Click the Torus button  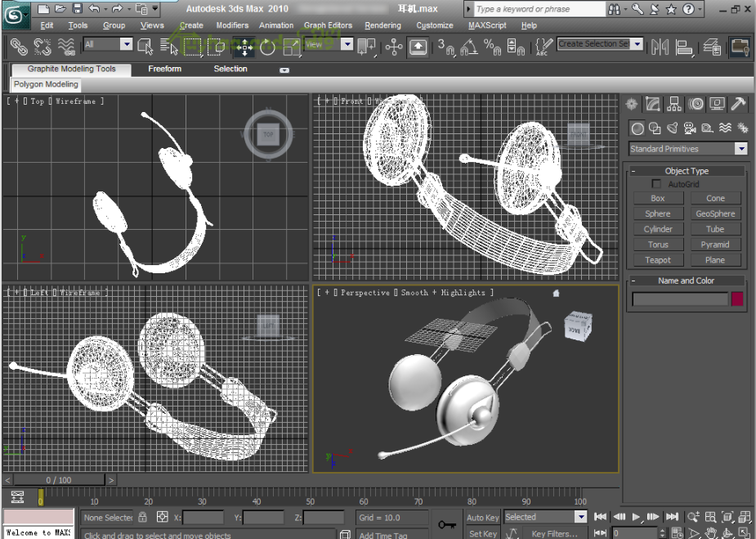click(x=658, y=245)
